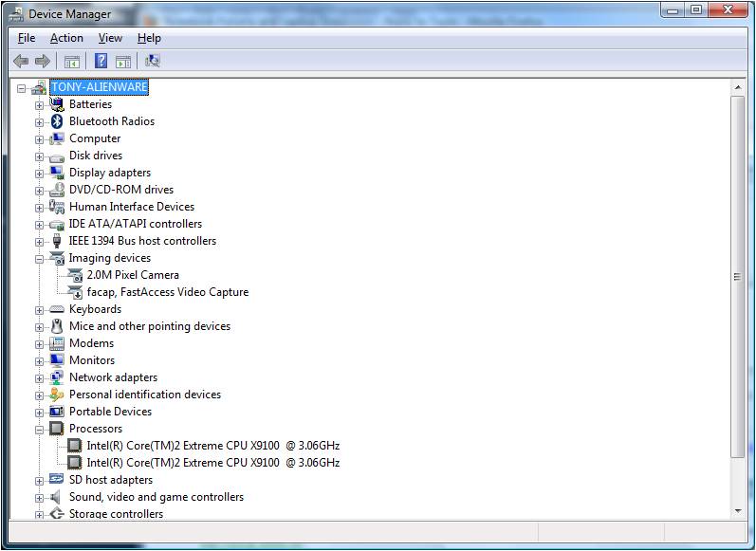Click the Display adapters icon

57,173
